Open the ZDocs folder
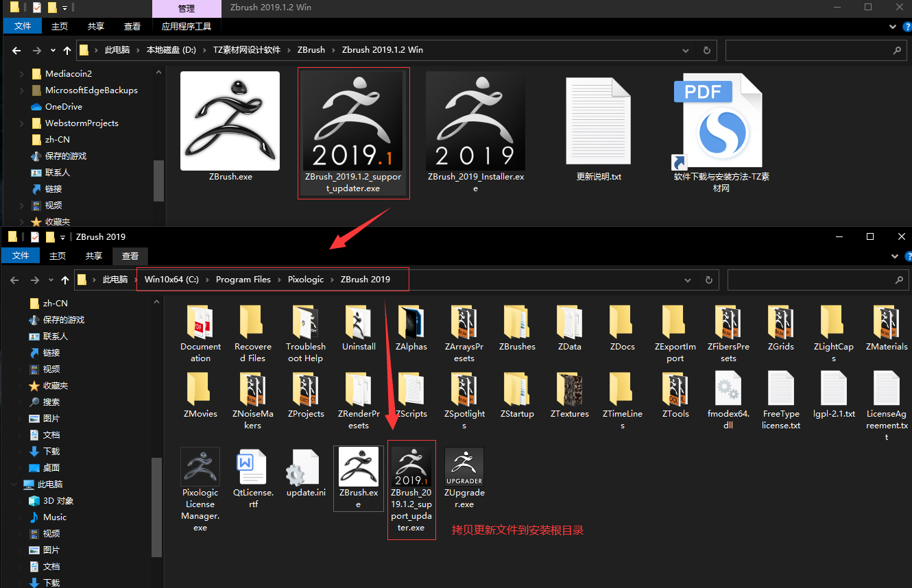This screenshot has height=588, width=912. pyautogui.click(x=622, y=328)
